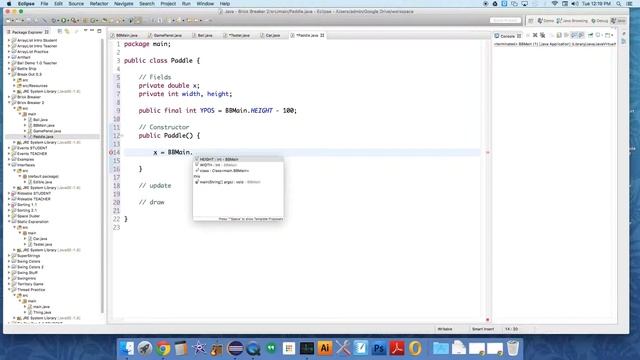Image resolution: width=640 pixels, height=360 pixels.
Task: Open Launchpad rocket icon in dock
Action: click(145, 348)
